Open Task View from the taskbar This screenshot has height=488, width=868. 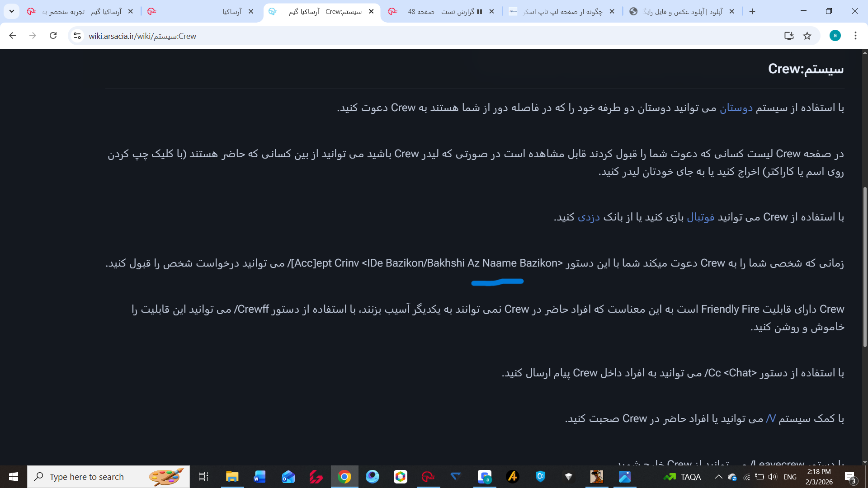coord(203,477)
